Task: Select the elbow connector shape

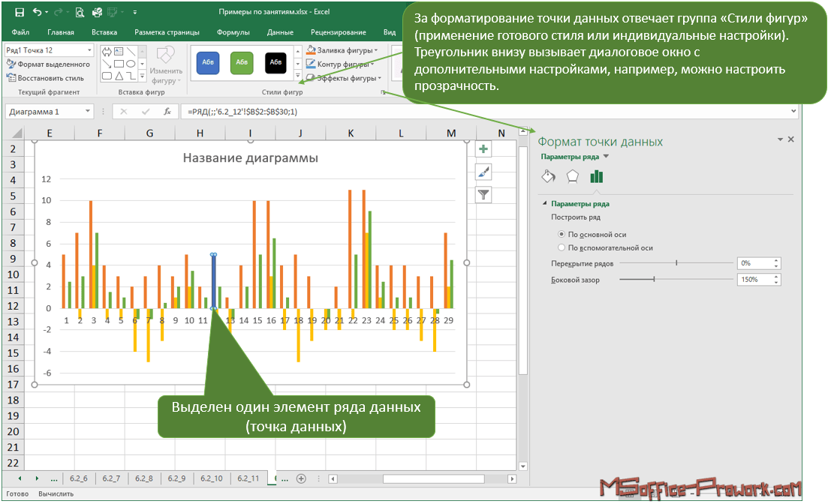Action: click(131, 76)
